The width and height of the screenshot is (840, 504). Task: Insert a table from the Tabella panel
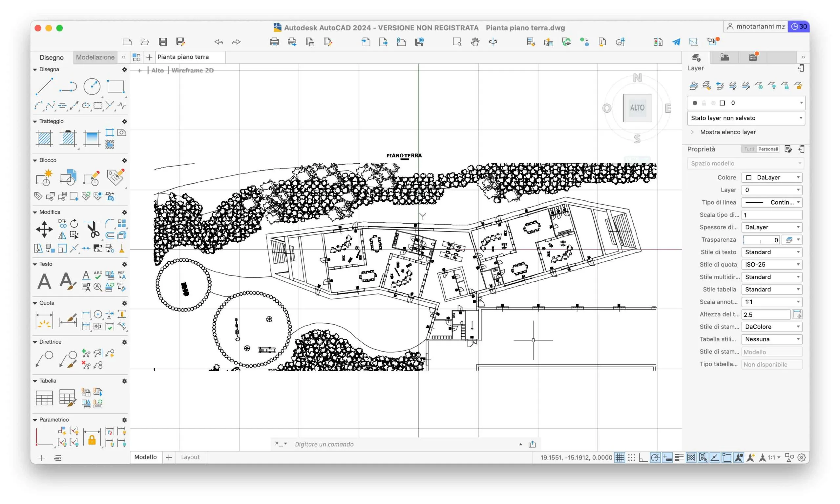[45, 397]
